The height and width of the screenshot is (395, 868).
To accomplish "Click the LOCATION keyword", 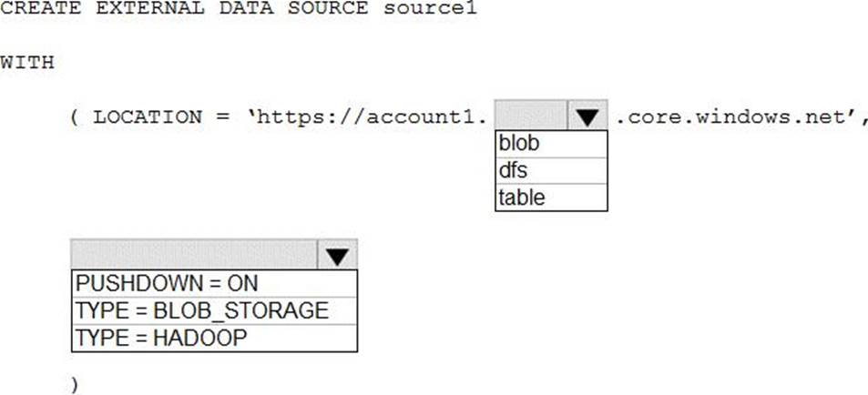I will coord(148,117).
